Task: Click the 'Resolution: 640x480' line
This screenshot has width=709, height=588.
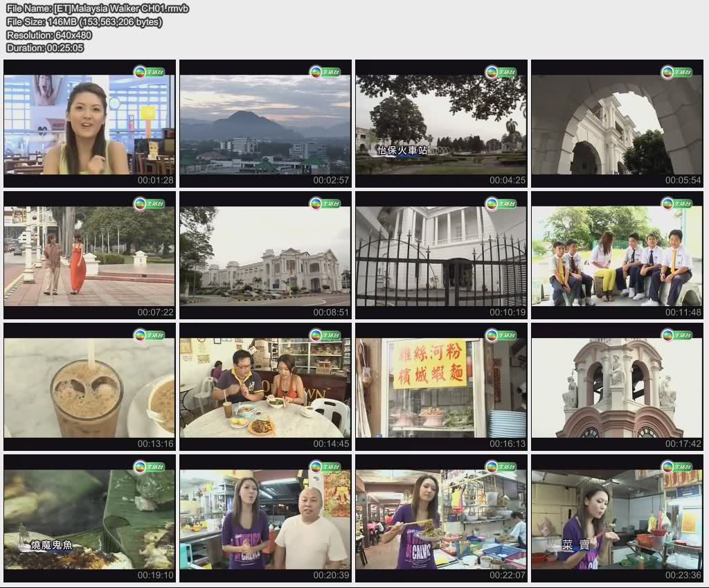Action: click(49, 35)
